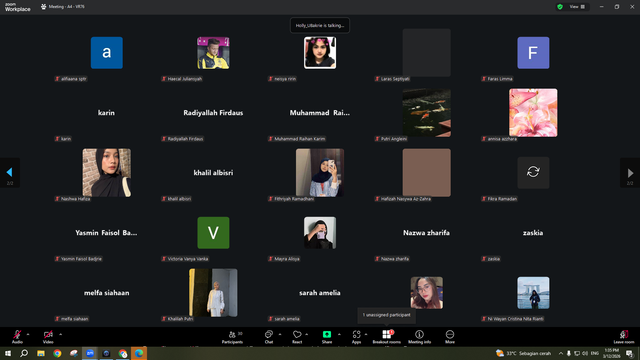This screenshot has height=360, width=640.
Task: Expand the React options arrow
Action: [x=307, y=334]
